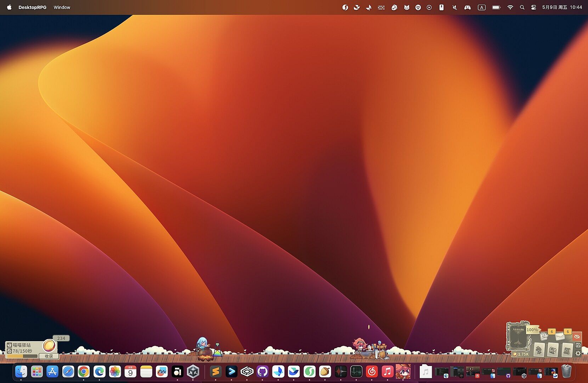The image size is (588, 383).
Task: Toggle the red hide-UI eye button
Action: [x=577, y=336]
